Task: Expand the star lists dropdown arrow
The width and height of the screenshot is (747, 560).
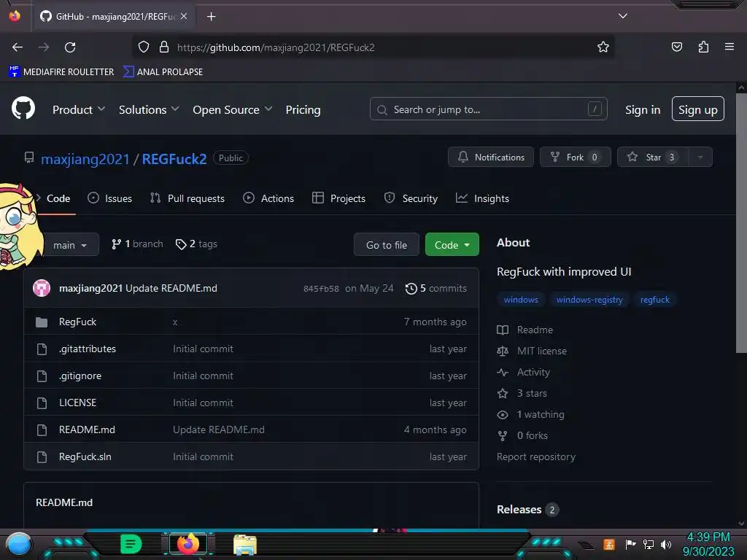Action: (x=700, y=157)
